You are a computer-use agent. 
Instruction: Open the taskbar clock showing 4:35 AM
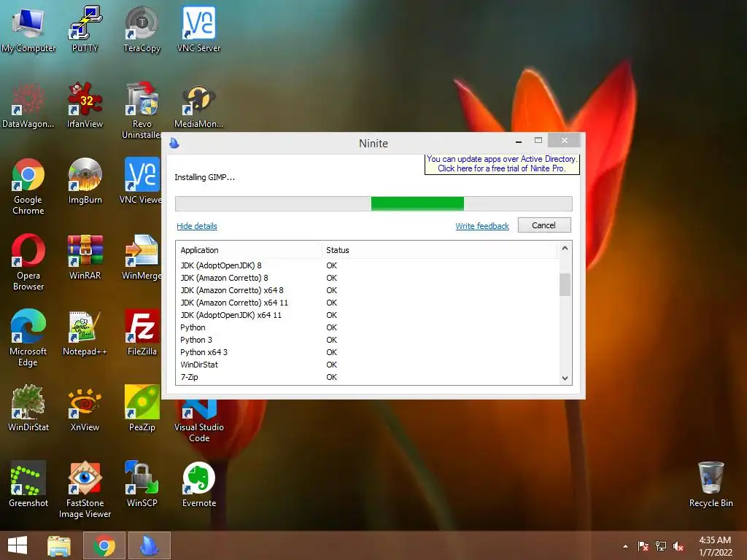(715, 546)
